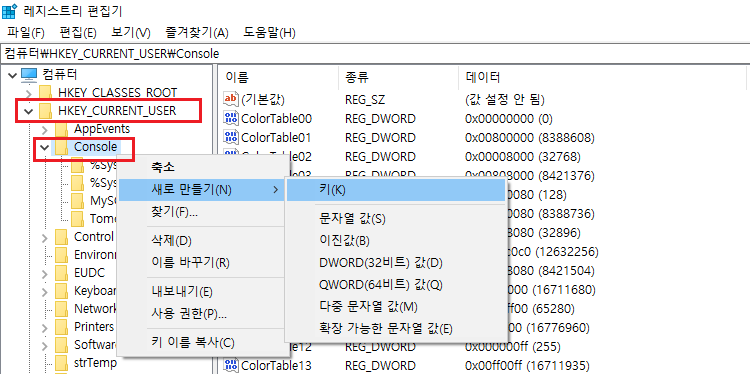
Task: Click the 컴퓨터 computer icon
Action: pos(29,75)
